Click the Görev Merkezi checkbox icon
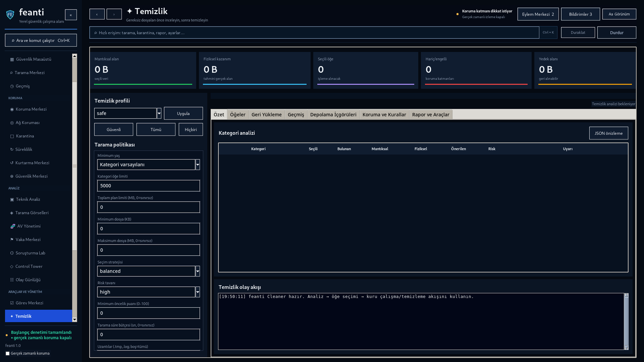The image size is (644, 362). pos(12,303)
